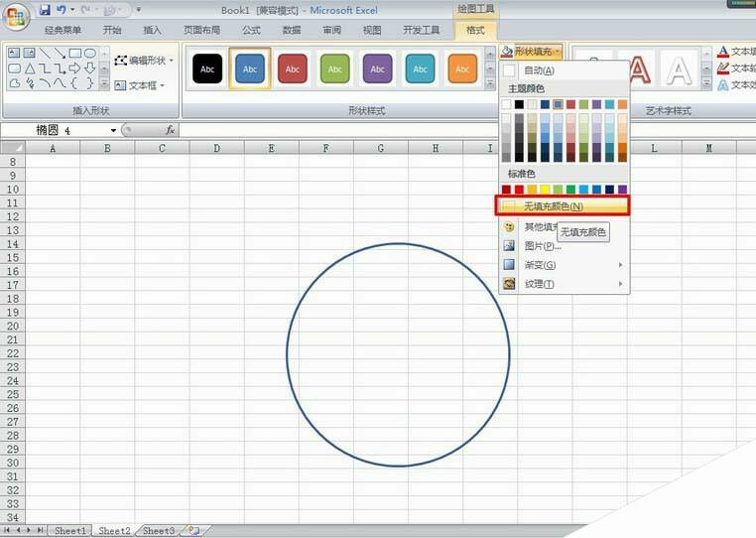756x538 pixels.
Task: Click the Office button logo
Action: (17, 18)
